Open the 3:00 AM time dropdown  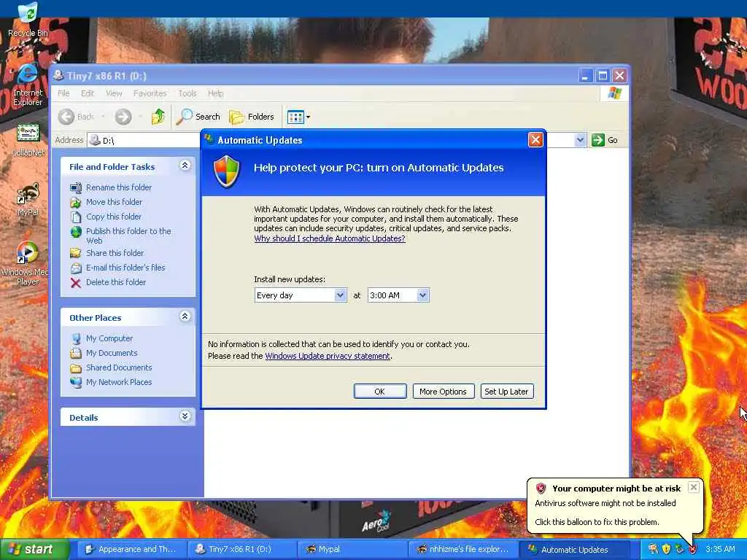pos(398,295)
